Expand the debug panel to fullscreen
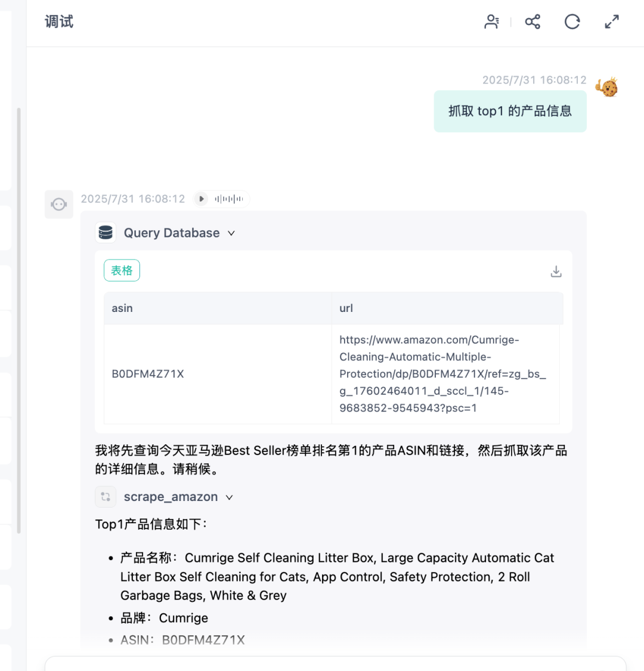The height and width of the screenshot is (671, 644). point(612,22)
